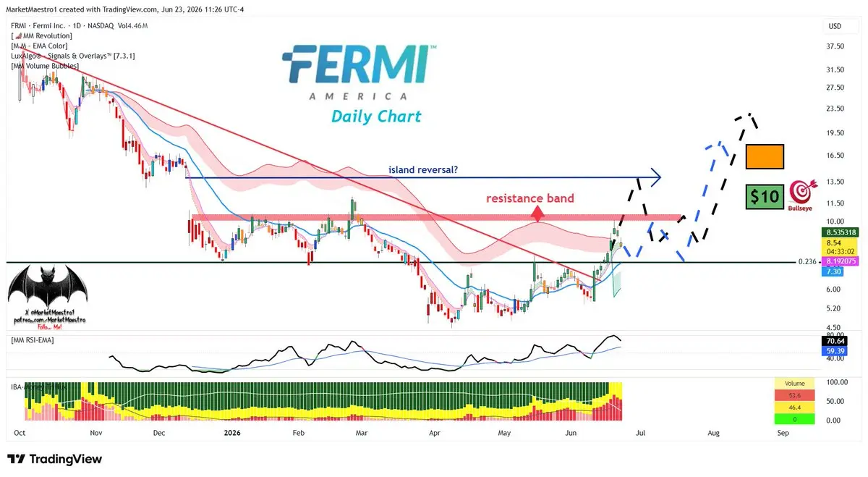Click the blue 59.39 RSI-EMA value tag
Screen dimensions: 868x477
833,350
